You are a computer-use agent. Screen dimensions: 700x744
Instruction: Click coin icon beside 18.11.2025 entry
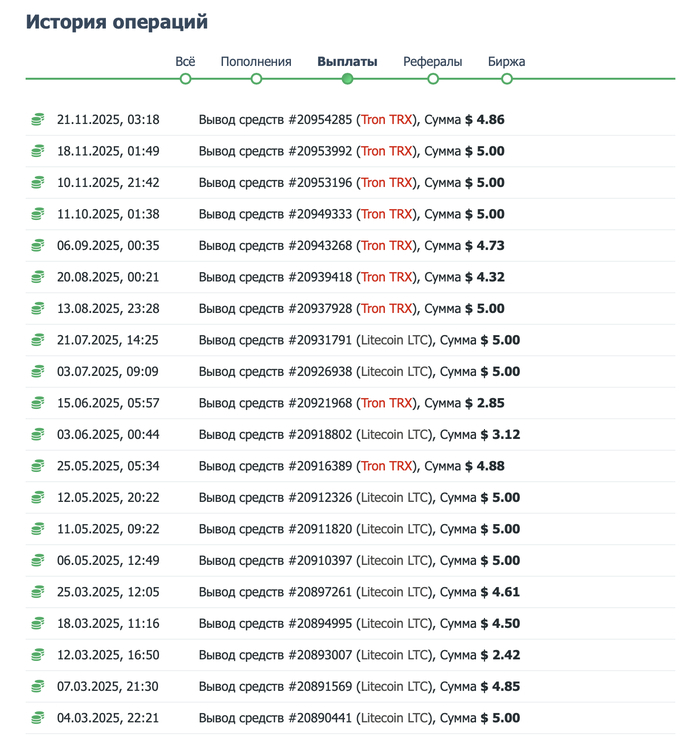tap(38, 152)
